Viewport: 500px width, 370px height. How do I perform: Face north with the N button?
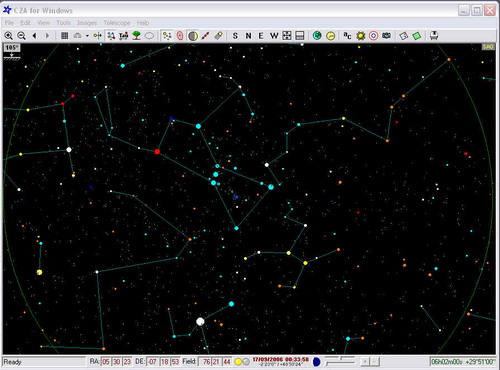click(248, 36)
